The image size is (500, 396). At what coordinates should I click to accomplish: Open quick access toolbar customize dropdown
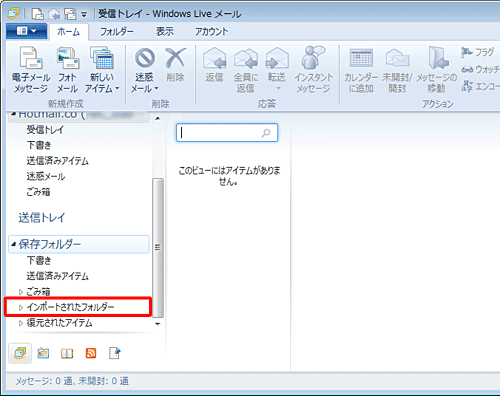point(84,15)
